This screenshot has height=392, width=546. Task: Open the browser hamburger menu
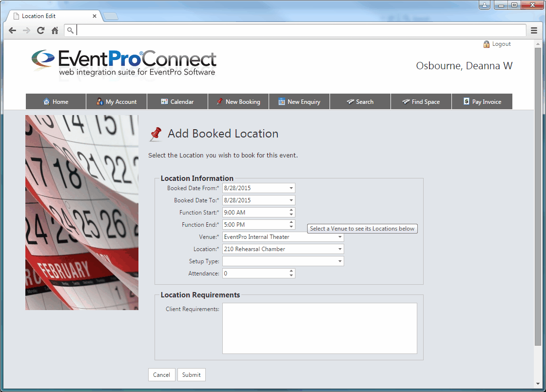[534, 31]
